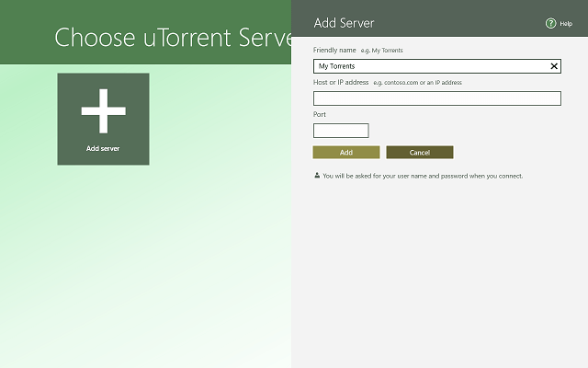Click the user icon beside the password note
This screenshot has width=588, height=368.
[317, 176]
